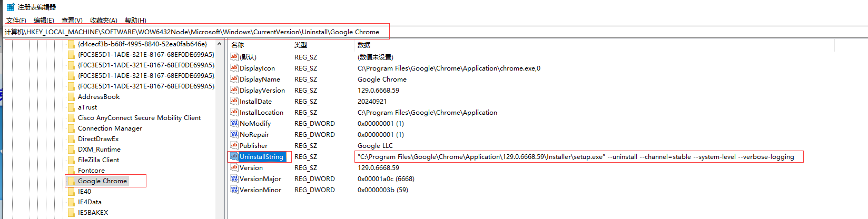Click the DirectDrawEx key folder icon

(x=71, y=139)
